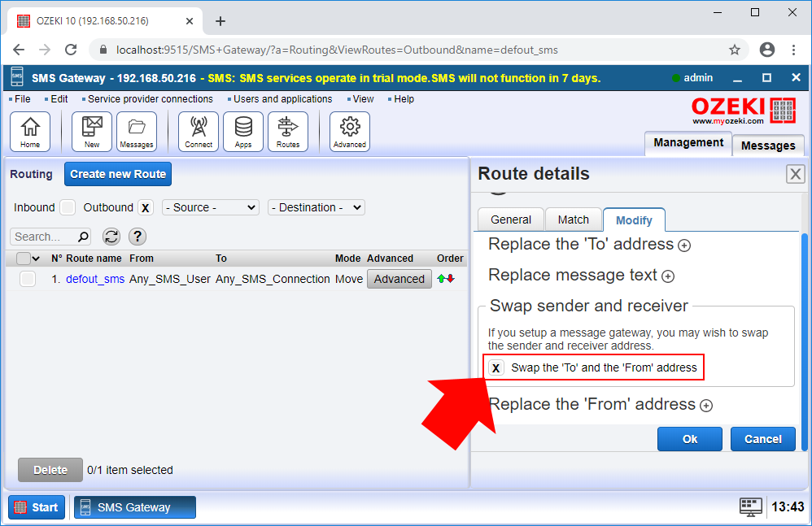This screenshot has width=812, height=526.
Task: Open the Destination filter dropdown
Action: point(316,207)
